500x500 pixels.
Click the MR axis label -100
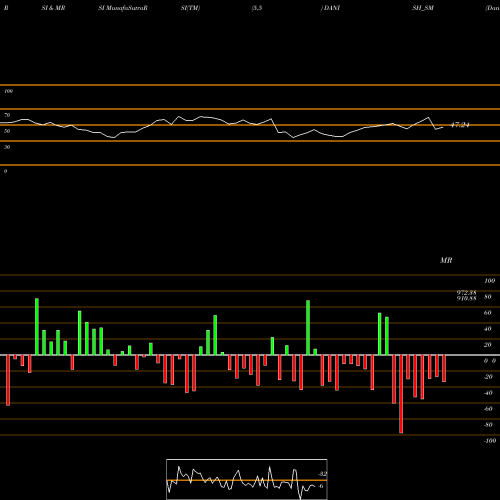489,441
